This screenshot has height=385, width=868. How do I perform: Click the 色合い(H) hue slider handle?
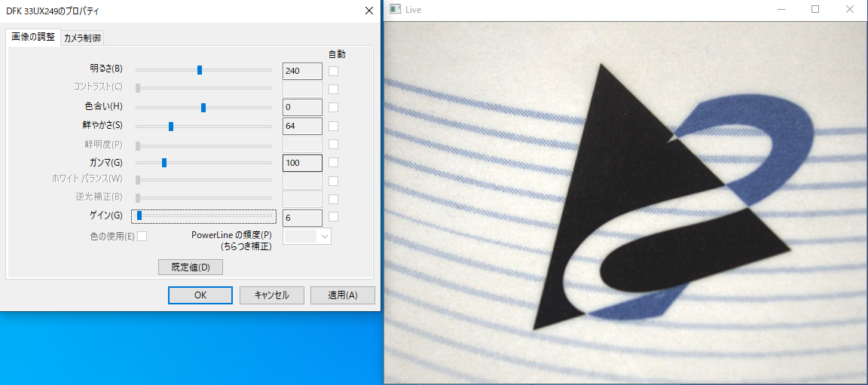(x=203, y=107)
